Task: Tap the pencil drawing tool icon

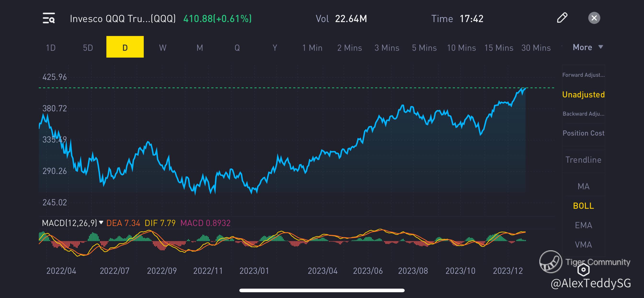Action: coord(562,18)
